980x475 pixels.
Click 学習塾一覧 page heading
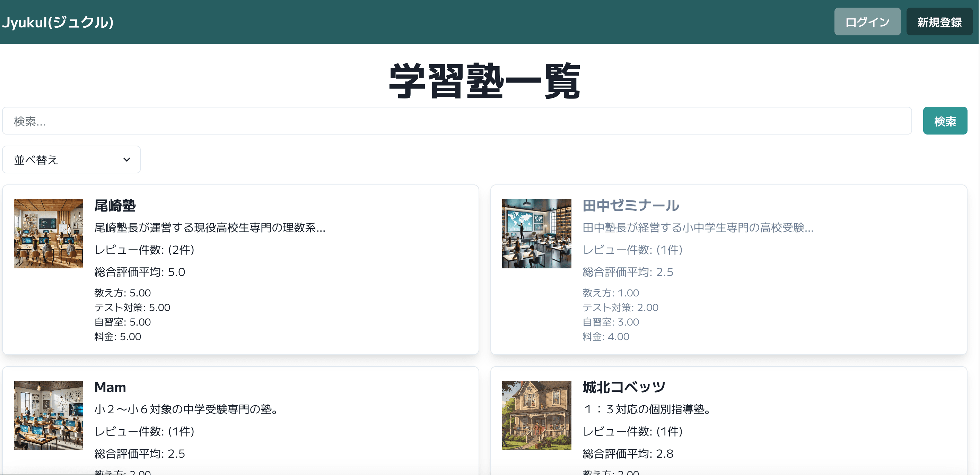pyautogui.click(x=484, y=81)
